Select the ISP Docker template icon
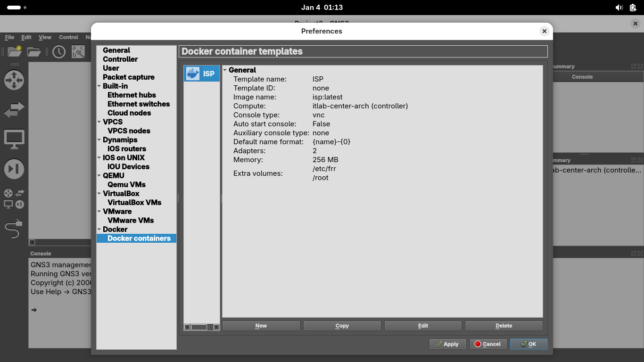The width and height of the screenshot is (644, 362). pyautogui.click(x=193, y=74)
